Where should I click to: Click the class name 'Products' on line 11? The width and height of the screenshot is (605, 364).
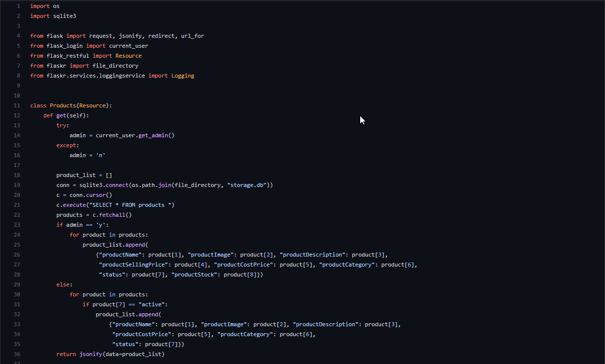point(63,105)
